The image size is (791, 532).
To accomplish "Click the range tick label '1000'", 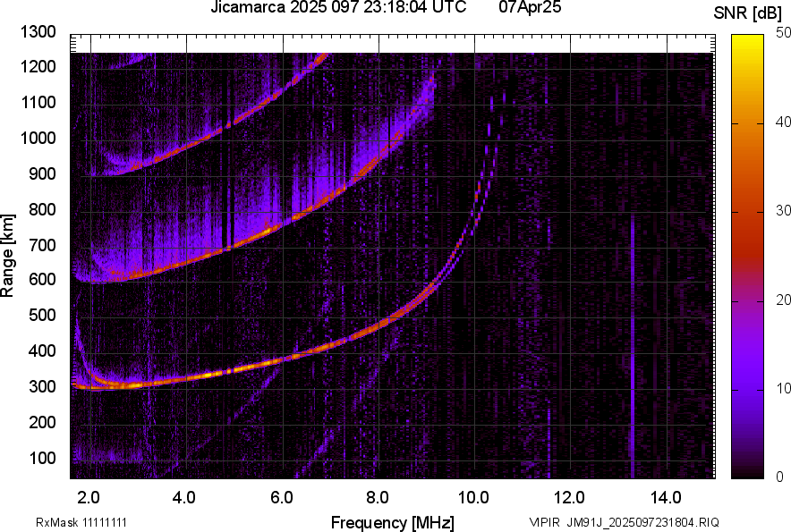I will pyautogui.click(x=38, y=139).
